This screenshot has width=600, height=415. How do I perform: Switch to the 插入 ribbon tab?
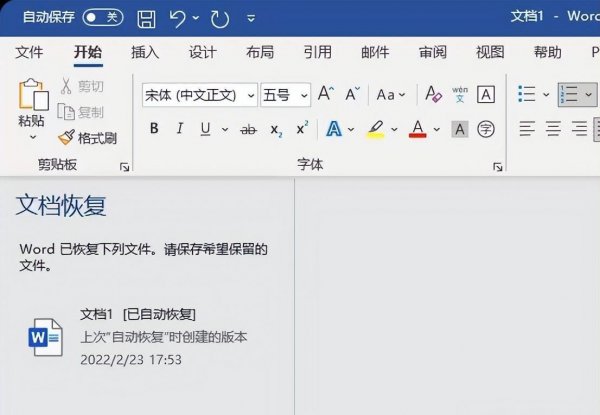pos(145,52)
